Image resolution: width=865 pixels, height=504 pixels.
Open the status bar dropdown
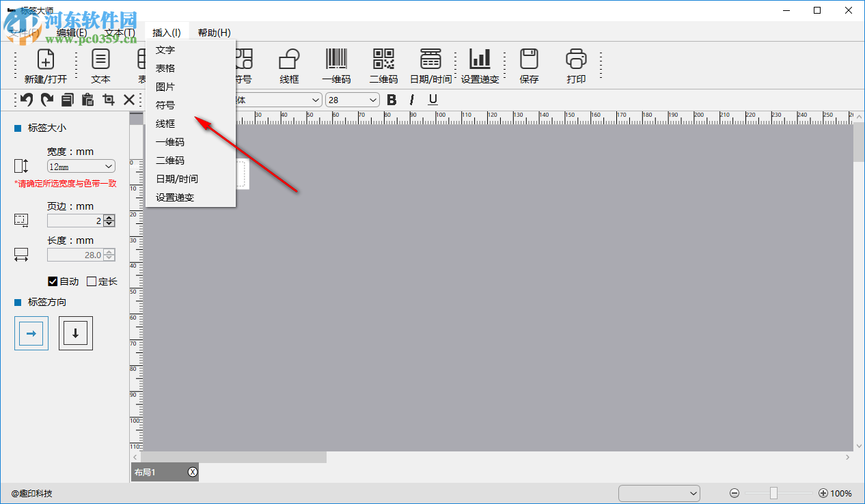(659, 493)
